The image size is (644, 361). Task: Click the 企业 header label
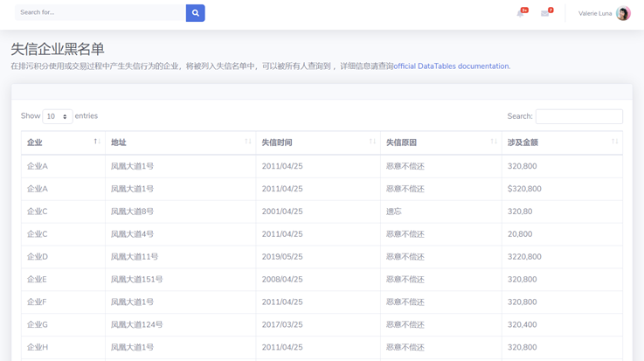(x=34, y=142)
